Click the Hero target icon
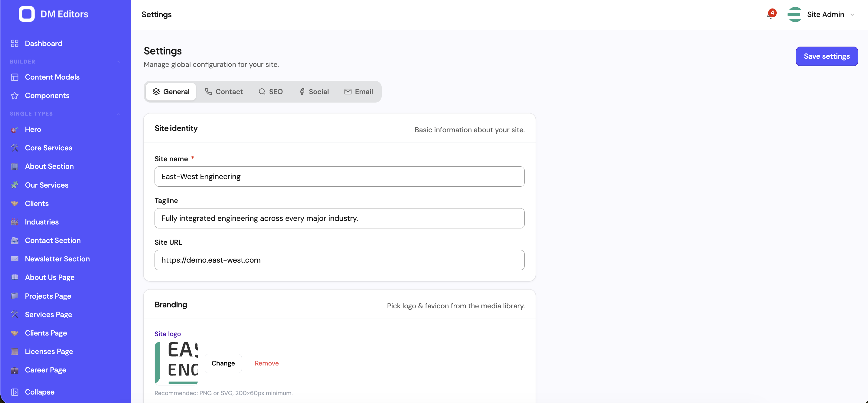 click(x=15, y=130)
